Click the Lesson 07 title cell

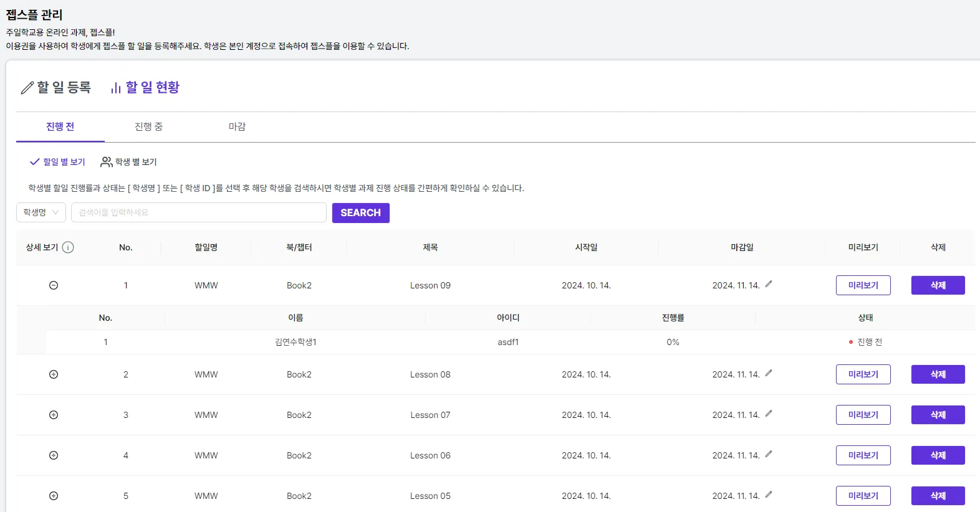(430, 415)
